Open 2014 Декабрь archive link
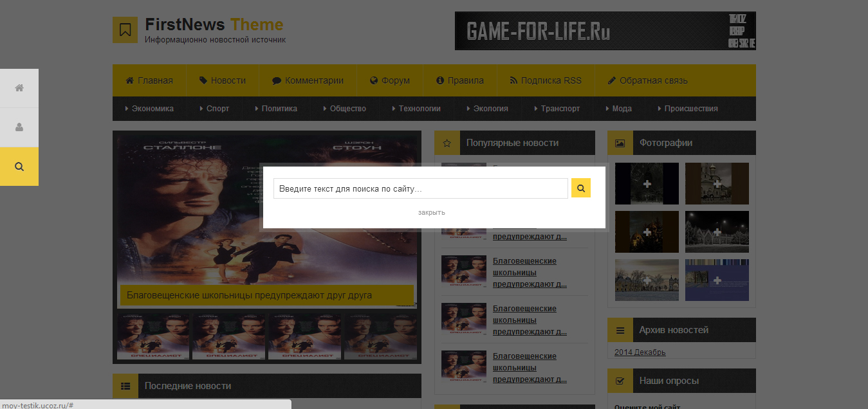The width and height of the screenshot is (868, 409). point(640,352)
